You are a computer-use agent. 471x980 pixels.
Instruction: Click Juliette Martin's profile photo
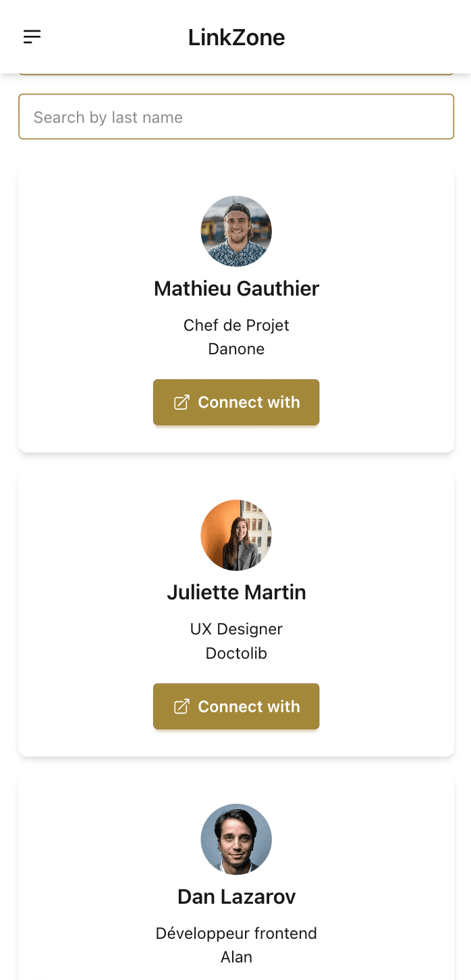tap(236, 535)
